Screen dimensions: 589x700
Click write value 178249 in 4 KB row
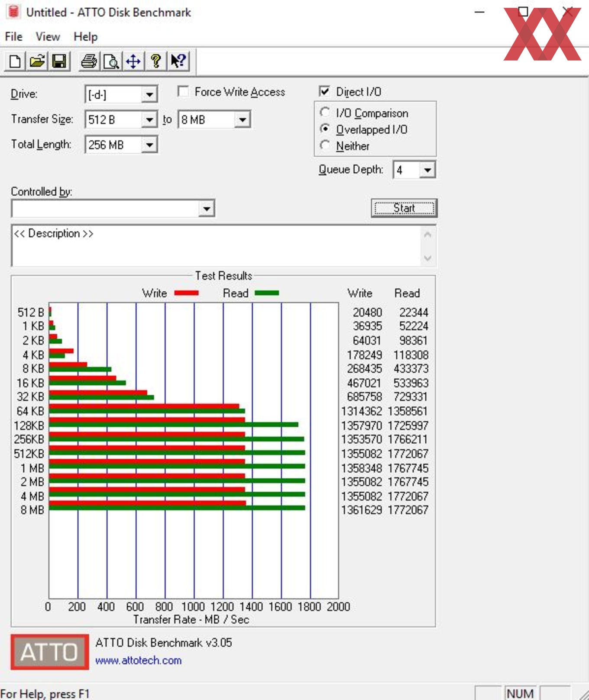pyautogui.click(x=364, y=355)
